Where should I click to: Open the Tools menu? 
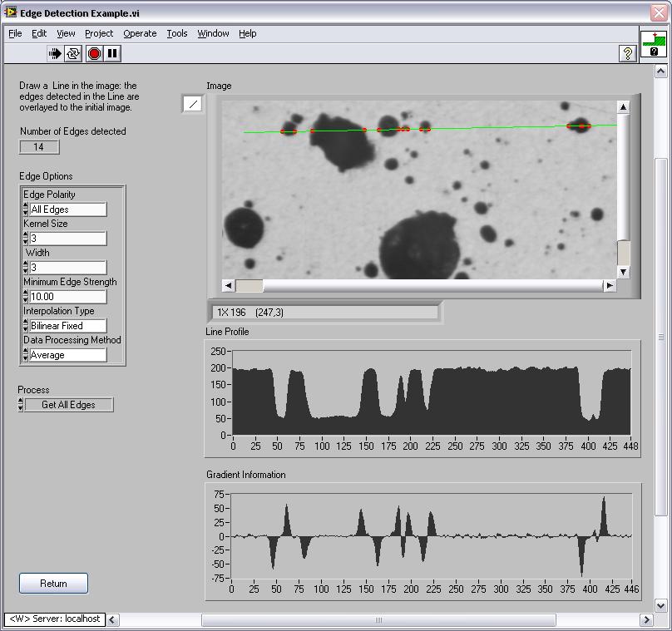pos(177,33)
